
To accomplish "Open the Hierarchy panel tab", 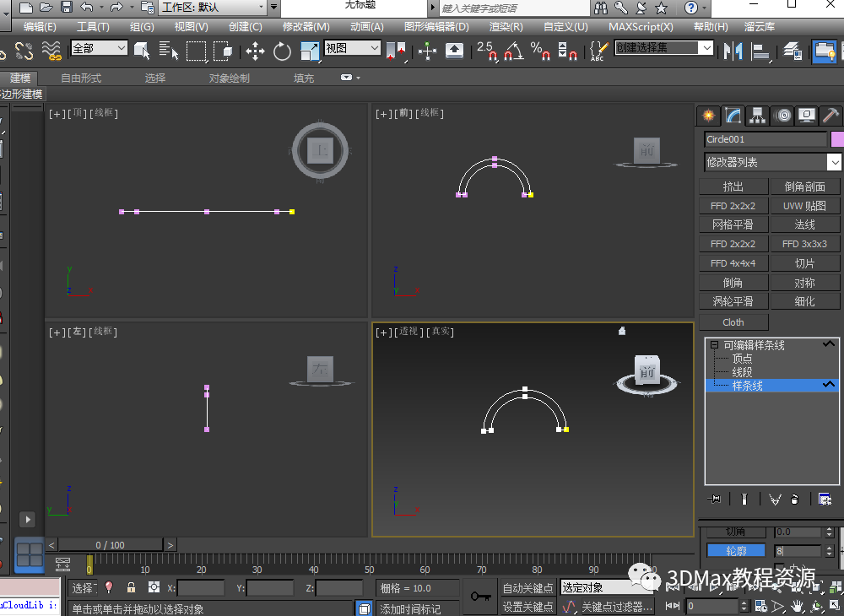I will pyautogui.click(x=758, y=116).
